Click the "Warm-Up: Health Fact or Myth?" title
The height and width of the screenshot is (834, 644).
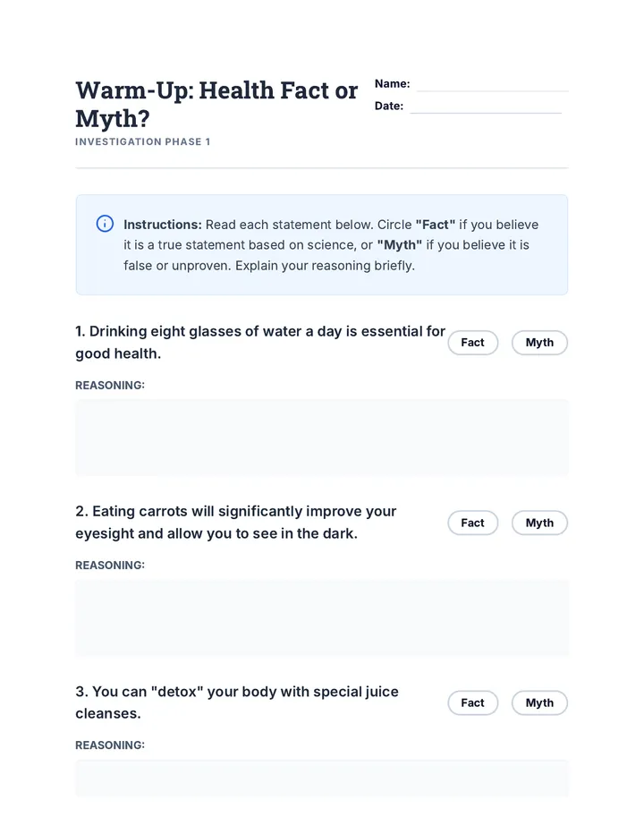216,104
